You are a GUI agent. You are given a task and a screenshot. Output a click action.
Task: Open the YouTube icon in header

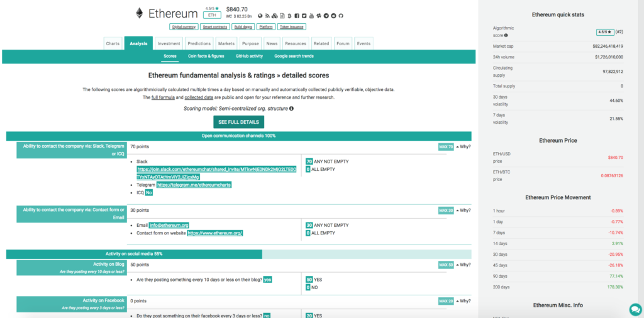click(x=312, y=16)
